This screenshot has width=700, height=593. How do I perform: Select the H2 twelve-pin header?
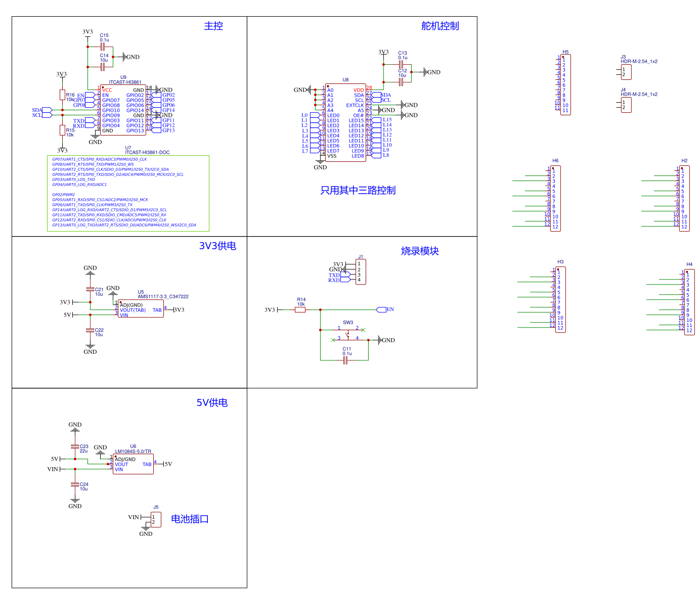(684, 198)
